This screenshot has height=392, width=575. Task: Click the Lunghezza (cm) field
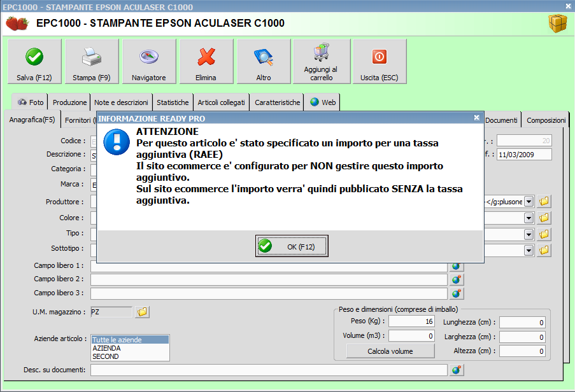(x=522, y=323)
